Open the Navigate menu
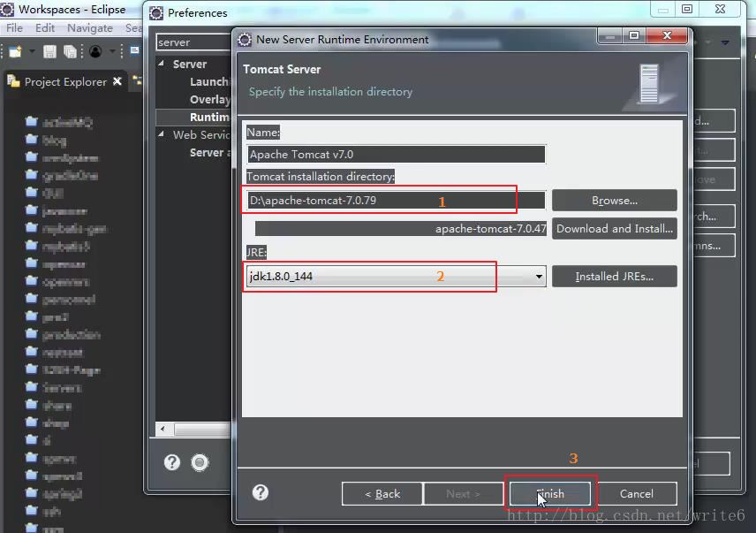The image size is (756, 533). [90, 28]
